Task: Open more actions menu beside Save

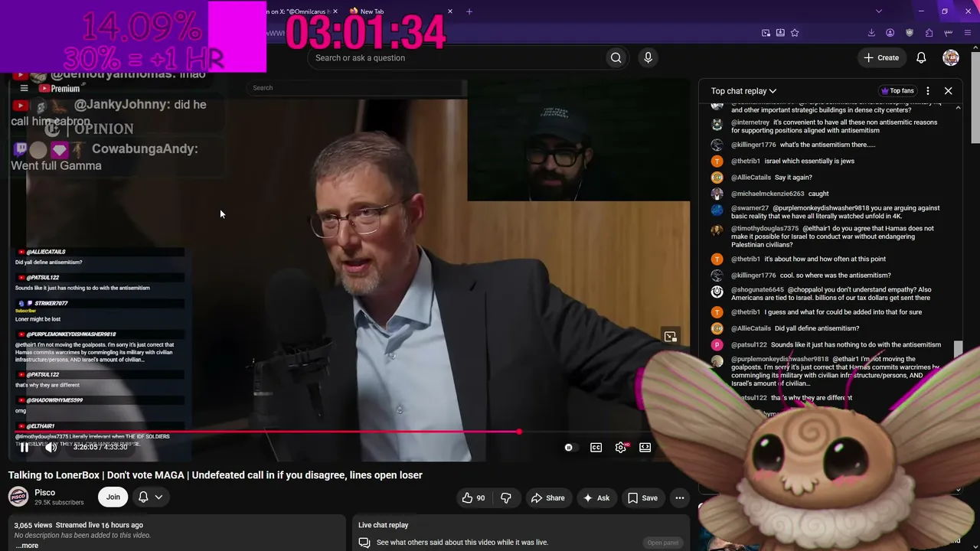Action: pos(679,497)
